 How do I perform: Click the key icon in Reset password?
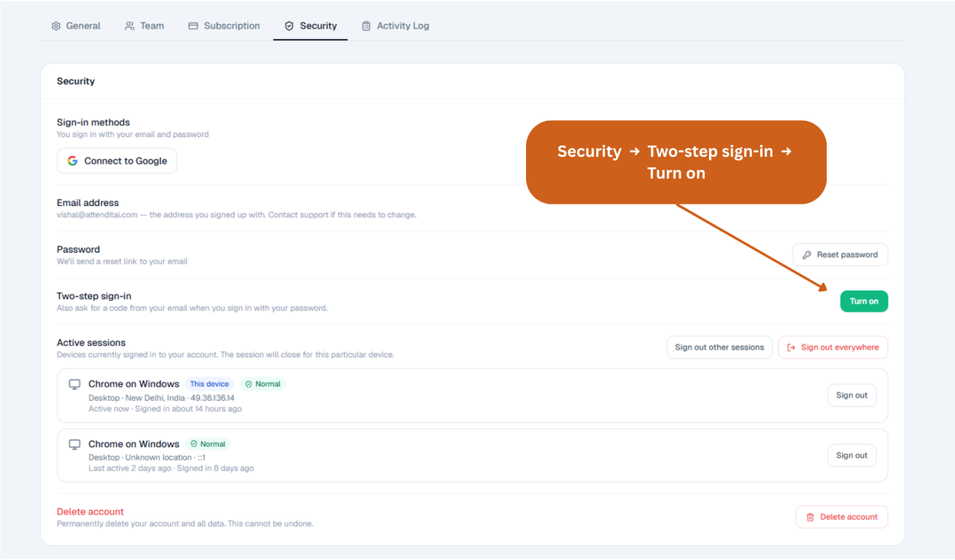(807, 255)
